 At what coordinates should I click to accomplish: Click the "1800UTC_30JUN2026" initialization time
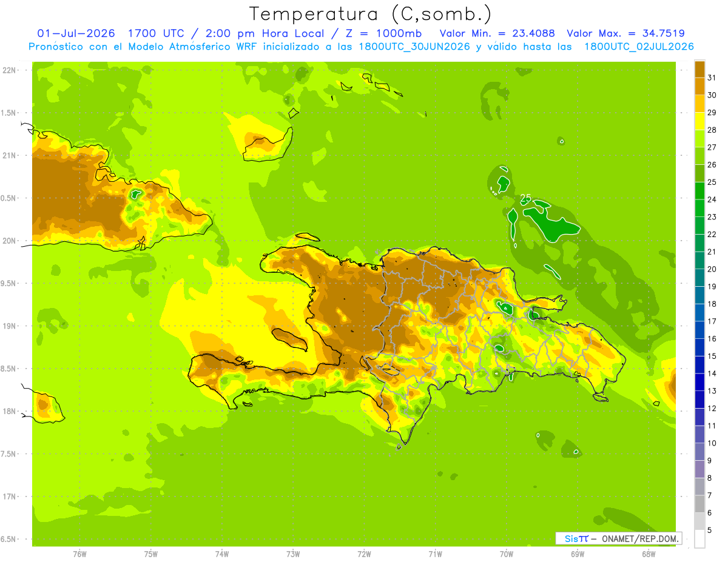click(x=414, y=47)
